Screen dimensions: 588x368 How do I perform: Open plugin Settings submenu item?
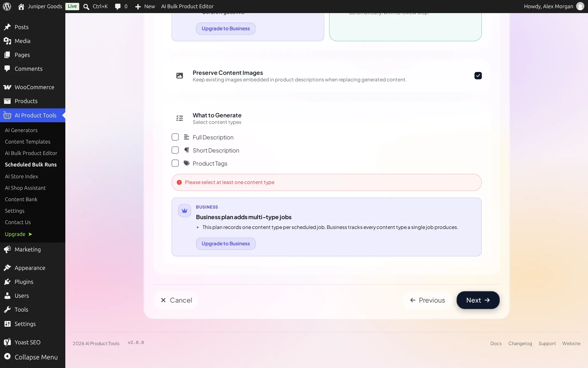[x=15, y=211]
